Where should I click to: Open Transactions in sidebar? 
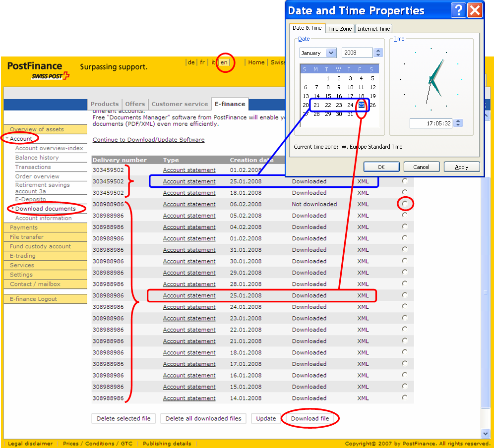pos(33,167)
